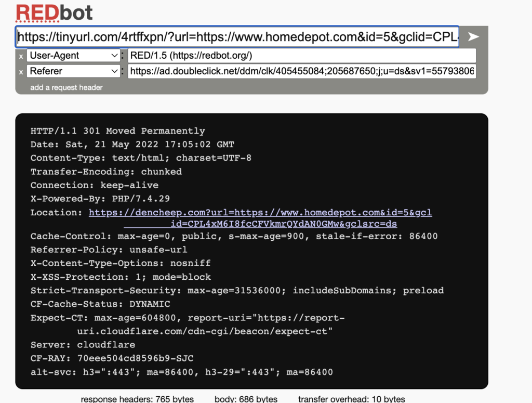Click the REDbot logo
This screenshot has width=532, height=403.
(x=54, y=13)
